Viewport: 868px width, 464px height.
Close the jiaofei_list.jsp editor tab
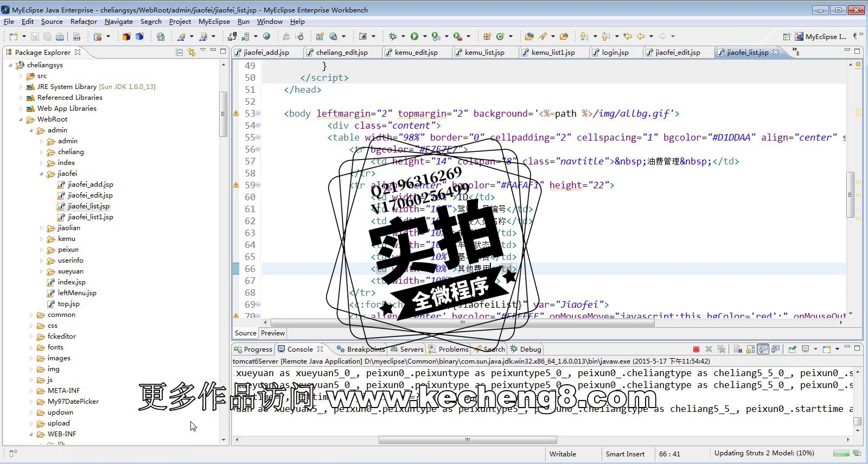pyautogui.click(x=776, y=52)
